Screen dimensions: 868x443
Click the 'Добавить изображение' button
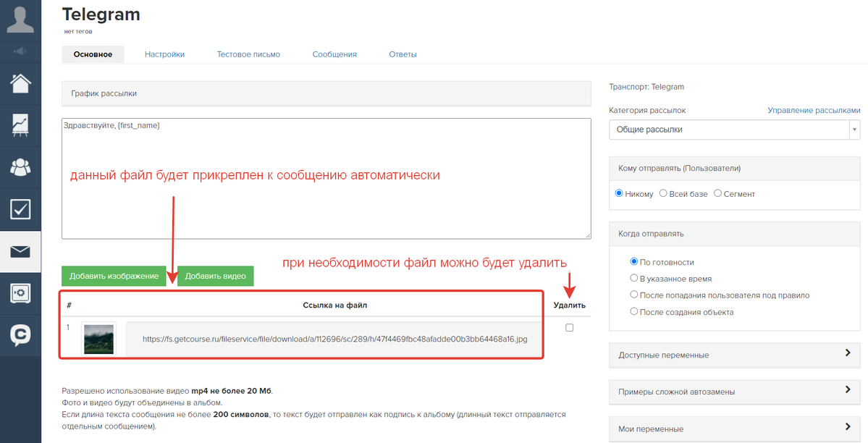(114, 277)
